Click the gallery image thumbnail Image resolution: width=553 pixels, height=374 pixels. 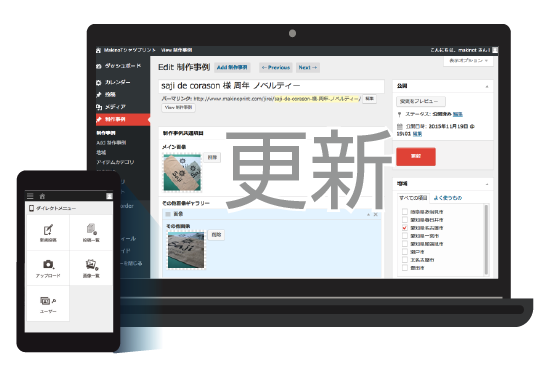tap(186, 250)
